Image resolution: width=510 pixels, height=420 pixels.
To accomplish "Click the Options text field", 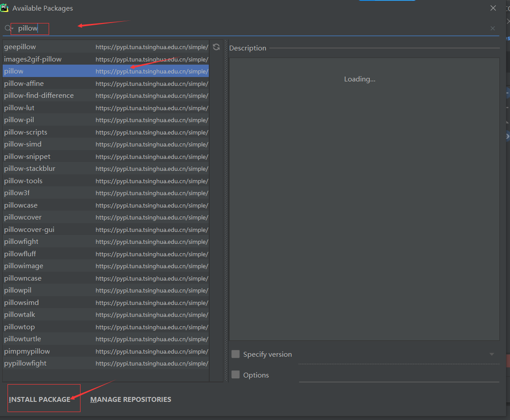I will 399,375.
